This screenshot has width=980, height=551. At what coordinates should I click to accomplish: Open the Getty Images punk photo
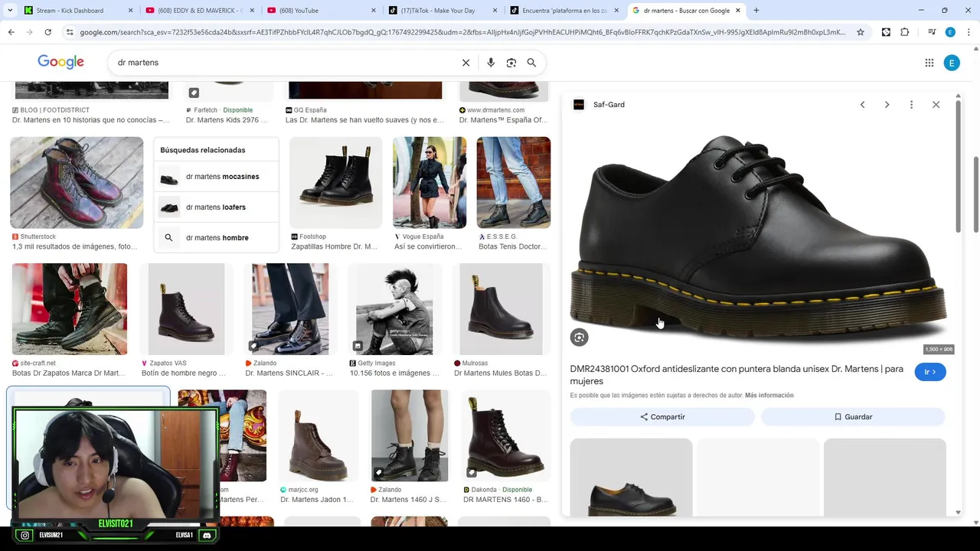click(x=394, y=309)
